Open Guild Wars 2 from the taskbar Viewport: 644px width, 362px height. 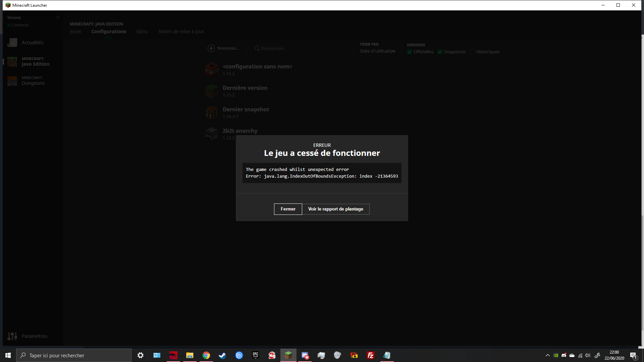click(272, 355)
